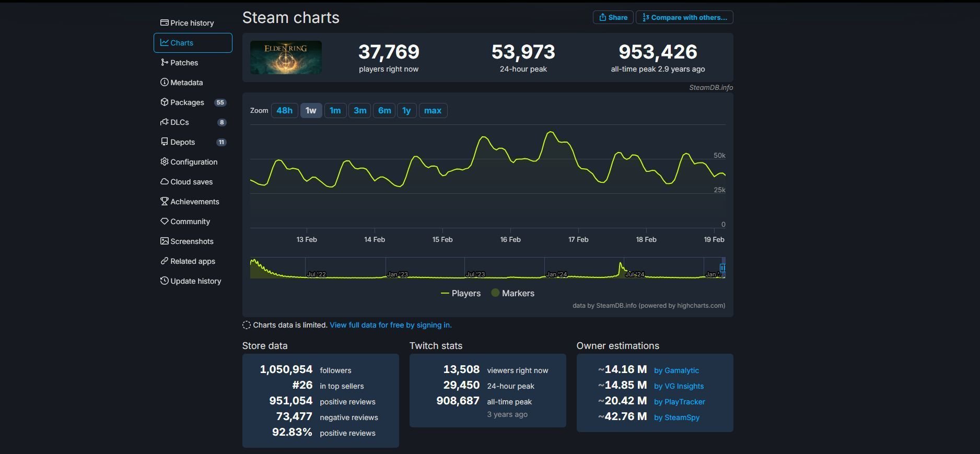Image resolution: width=980 pixels, height=454 pixels.
Task: Click the Metadata info icon
Action: click(x=164, y=82)
